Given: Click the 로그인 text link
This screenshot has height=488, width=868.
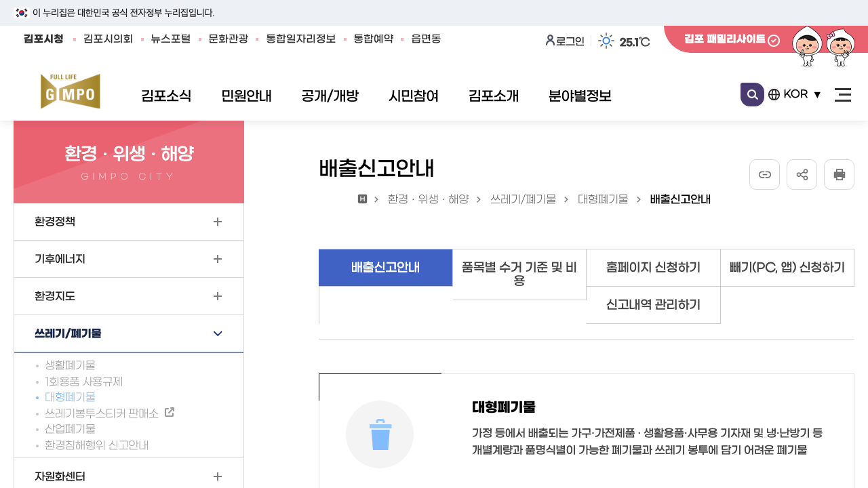Looking at the screenshot, I should [570, 41].
